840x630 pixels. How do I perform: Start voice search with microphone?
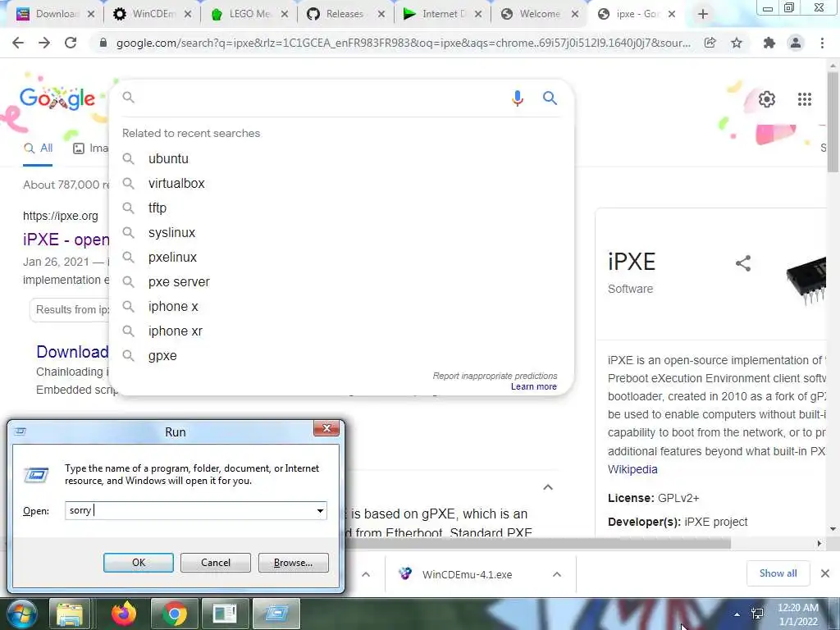517,98
